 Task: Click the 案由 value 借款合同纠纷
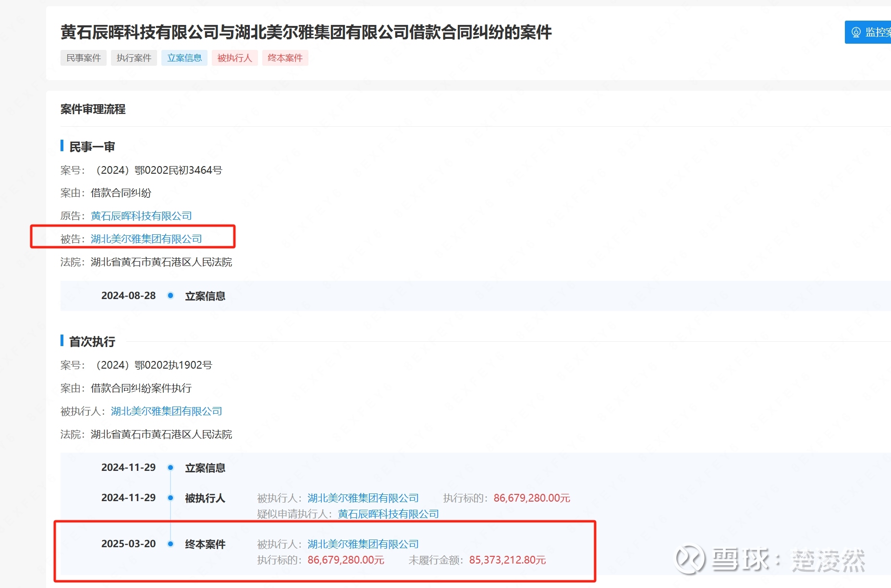coord(121,193)
